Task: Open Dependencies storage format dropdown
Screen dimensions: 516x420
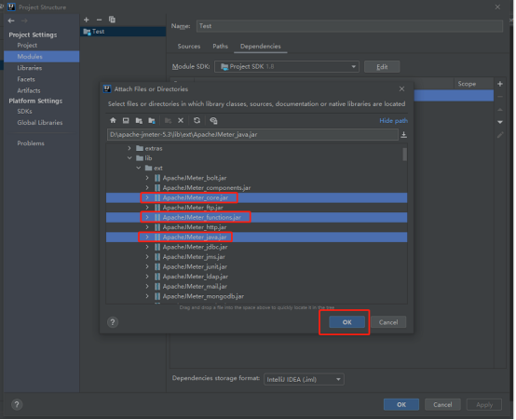Action: (x=304, y=379)
